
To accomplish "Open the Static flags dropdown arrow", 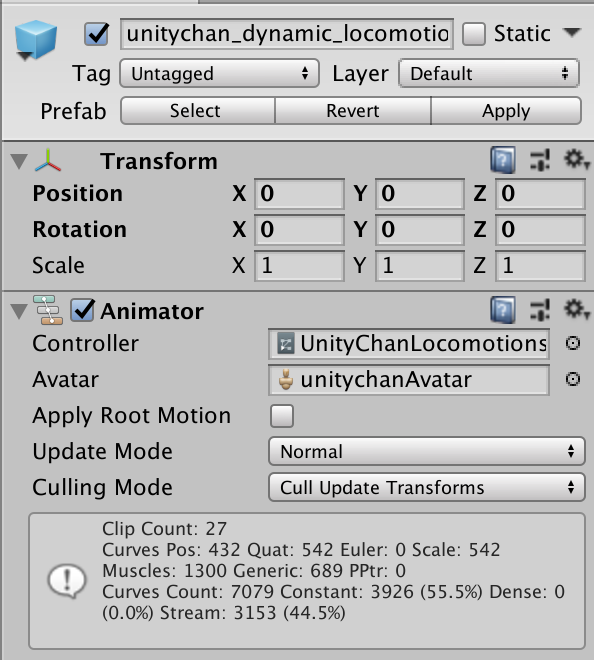I will coord(572,32).
